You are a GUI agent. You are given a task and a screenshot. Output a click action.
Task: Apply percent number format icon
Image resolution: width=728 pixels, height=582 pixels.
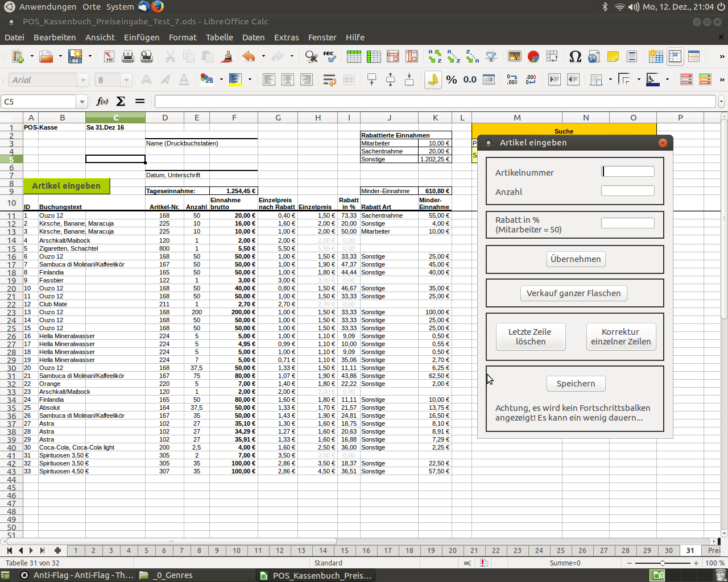[452, 80]
